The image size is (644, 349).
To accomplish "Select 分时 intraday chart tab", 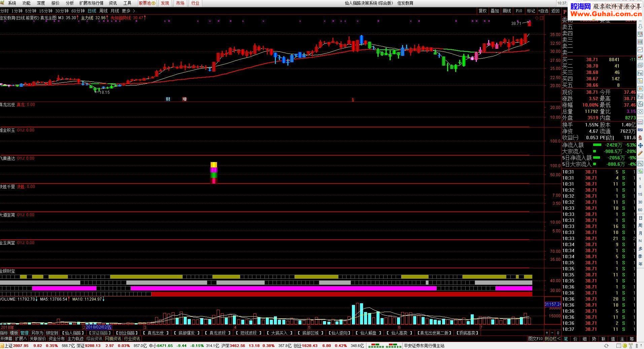I will (x=4, y=11).
